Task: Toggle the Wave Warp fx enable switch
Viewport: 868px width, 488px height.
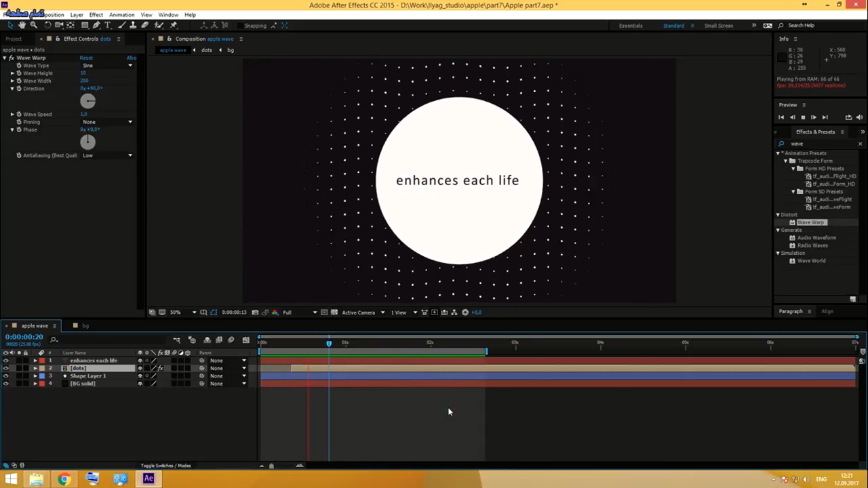Action: 12,58
